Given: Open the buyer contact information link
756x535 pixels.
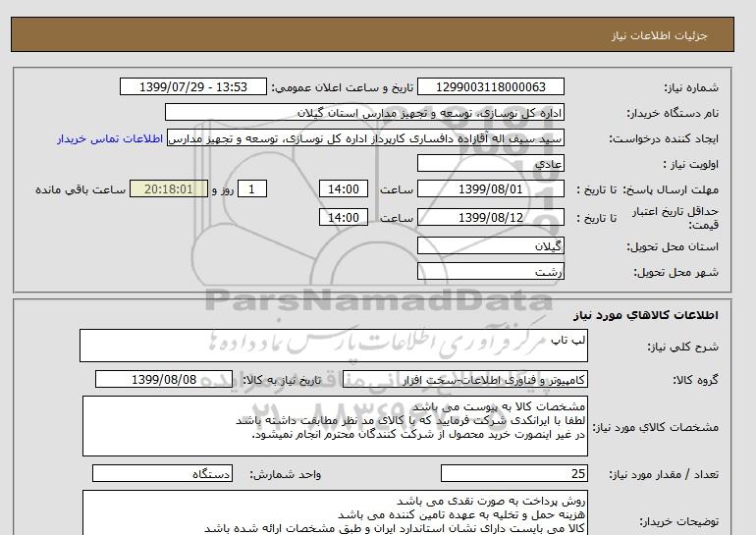Looking at the screenshot, I should [110, 138].
